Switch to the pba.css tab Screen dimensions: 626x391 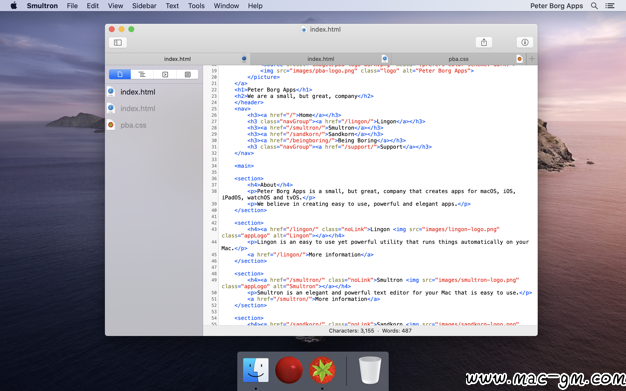click(x=458, y=59)
